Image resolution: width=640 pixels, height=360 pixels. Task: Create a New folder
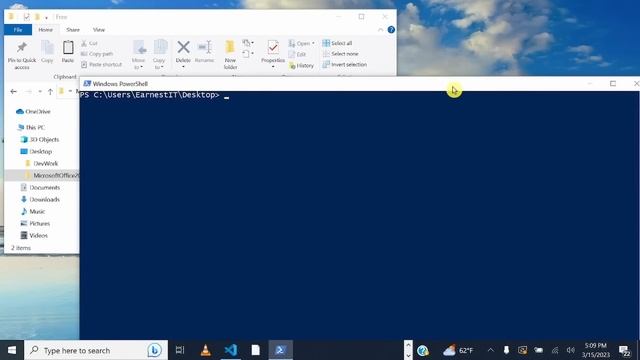(x=230, y=55)
